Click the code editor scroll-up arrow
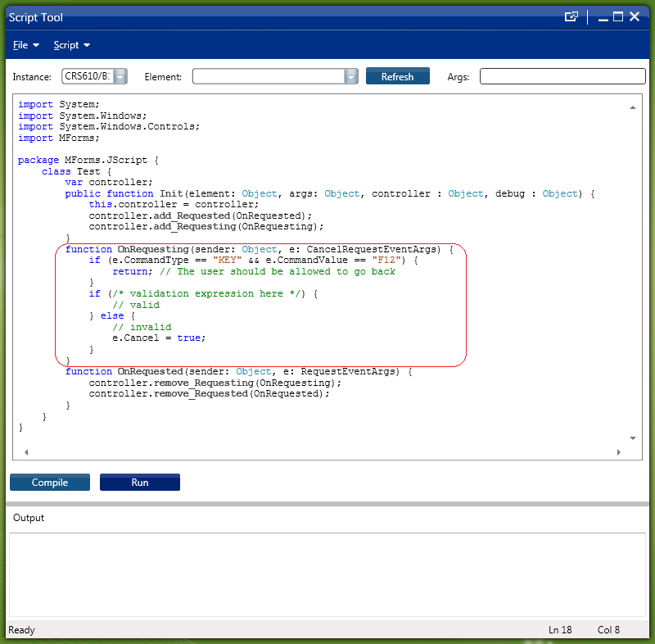This screenshot has width=655, height=644. (633, 107)
